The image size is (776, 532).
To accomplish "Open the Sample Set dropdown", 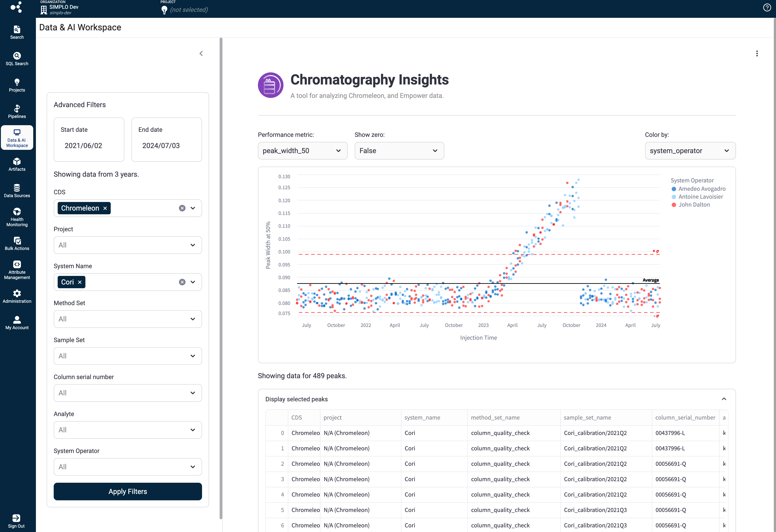I will point(128,356).
